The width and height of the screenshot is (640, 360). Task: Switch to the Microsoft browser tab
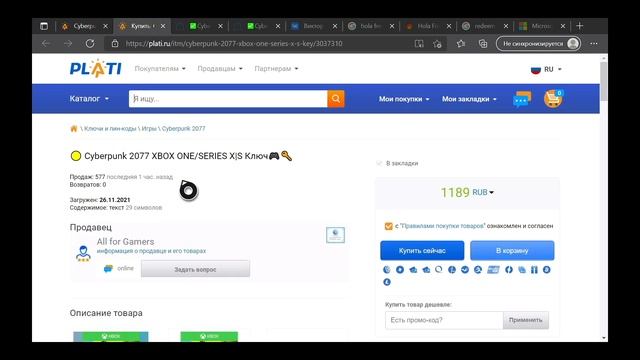pos(542,26)
